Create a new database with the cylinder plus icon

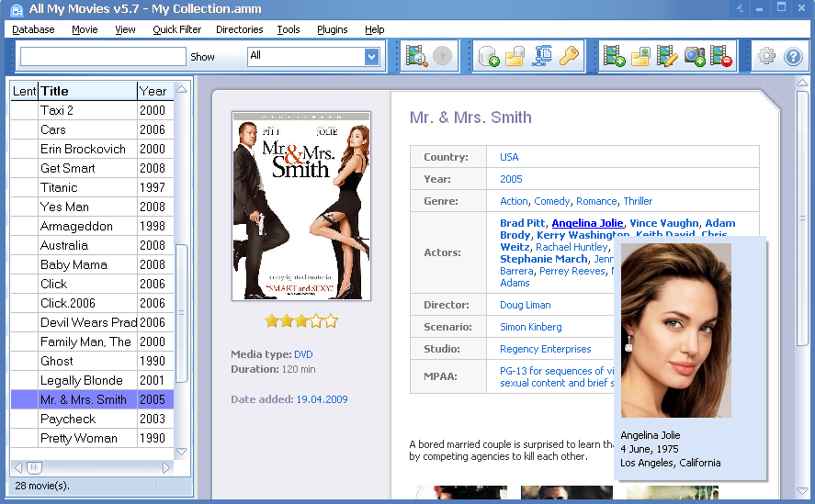(x=489, y=56)
